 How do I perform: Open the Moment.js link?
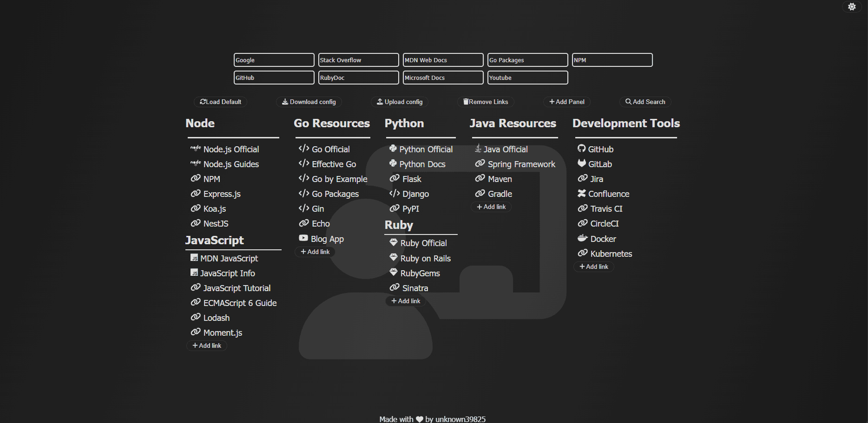tap(223, 333)
